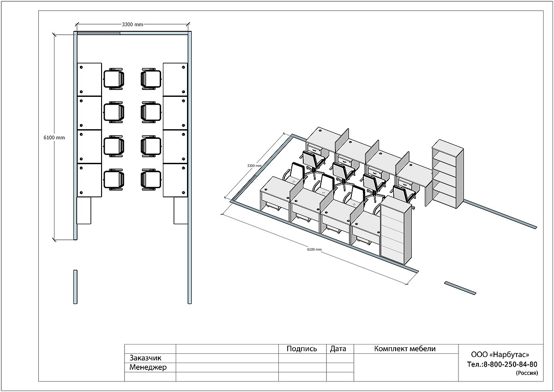Select the open shelving unit in 3D view
554x392 pixels.
tap(447, 174)
